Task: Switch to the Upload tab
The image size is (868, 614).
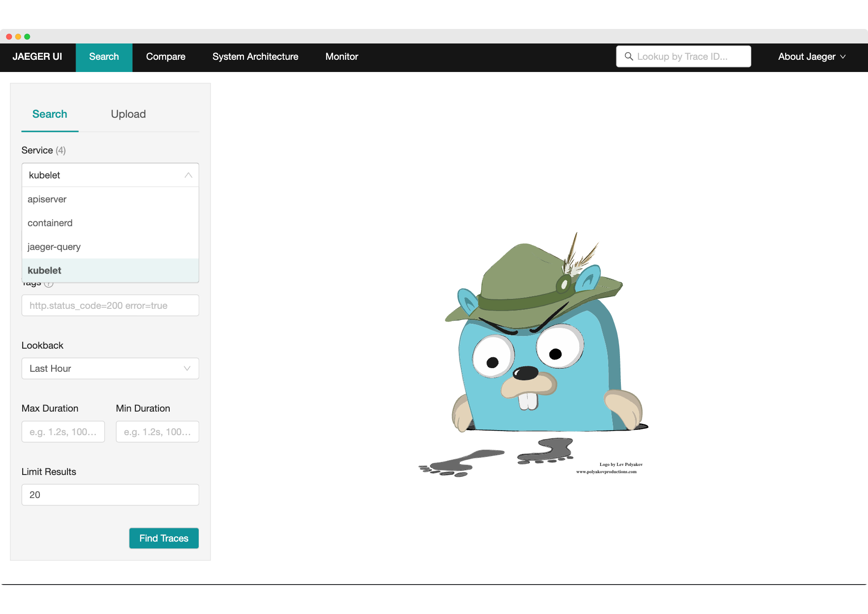Action: click(x=128, y=114)
